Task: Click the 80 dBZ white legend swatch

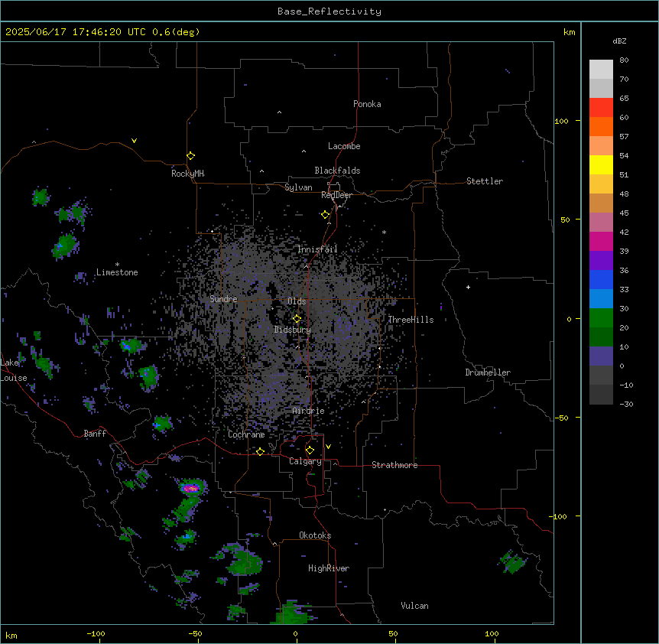Action: (601, 69)
